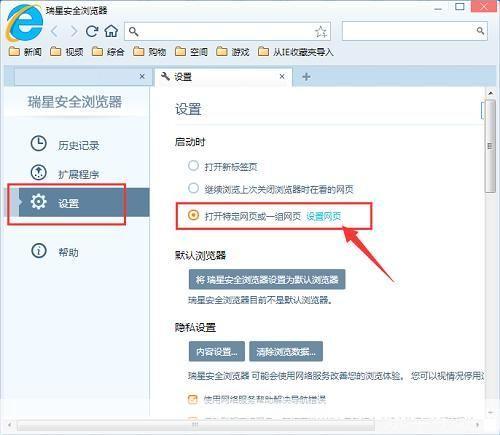Click the 隐私设置 section heading
500x435 pixels.
pyautogui.click(x=195, y=327)
